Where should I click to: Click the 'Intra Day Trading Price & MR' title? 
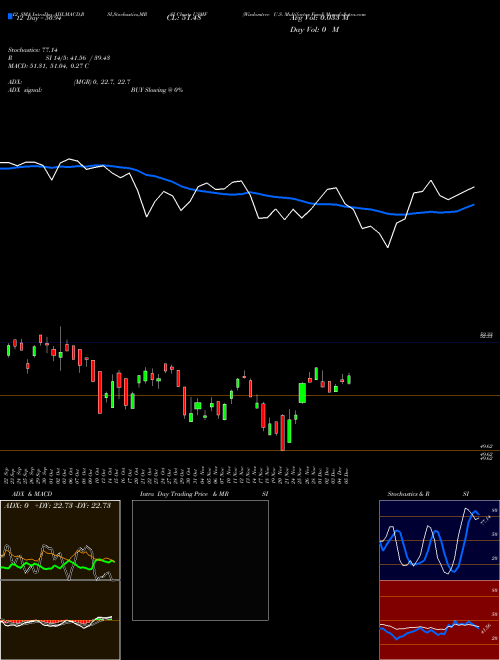coord(185,494)
